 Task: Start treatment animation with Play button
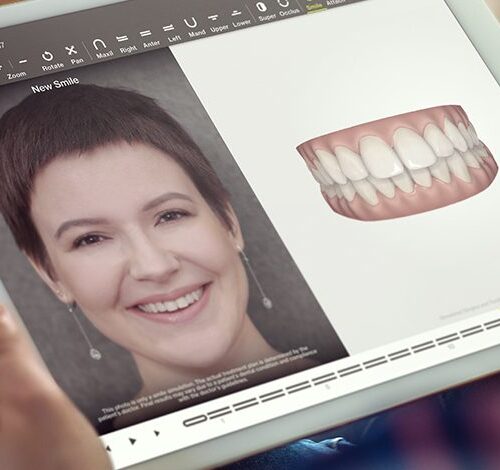coord(132,441)
